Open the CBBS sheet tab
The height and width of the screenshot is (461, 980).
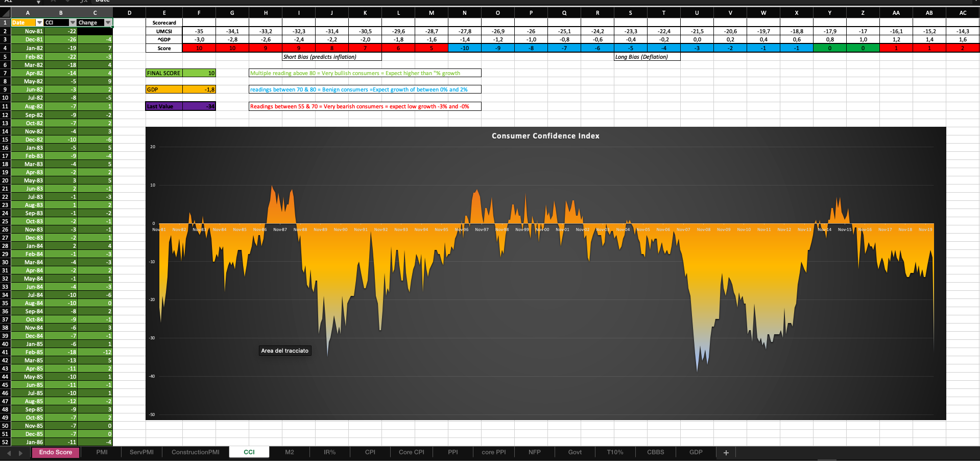pos(656,452)
